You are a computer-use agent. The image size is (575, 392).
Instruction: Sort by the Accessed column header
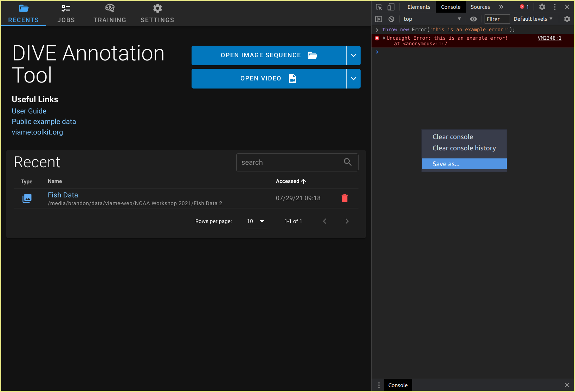[291, 181]
